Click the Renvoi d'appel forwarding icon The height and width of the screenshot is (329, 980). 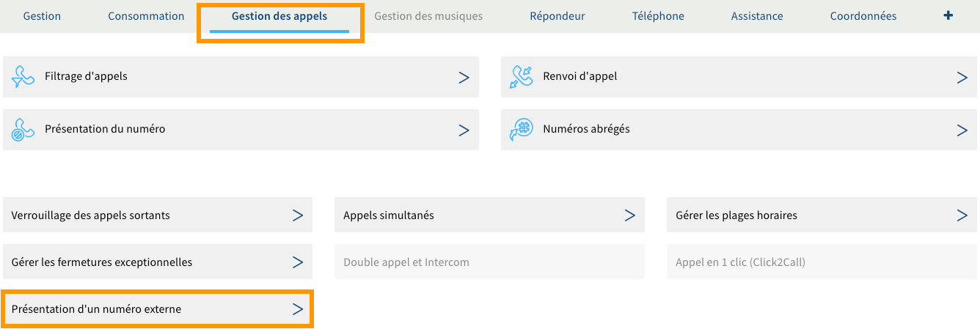(522, 77)
